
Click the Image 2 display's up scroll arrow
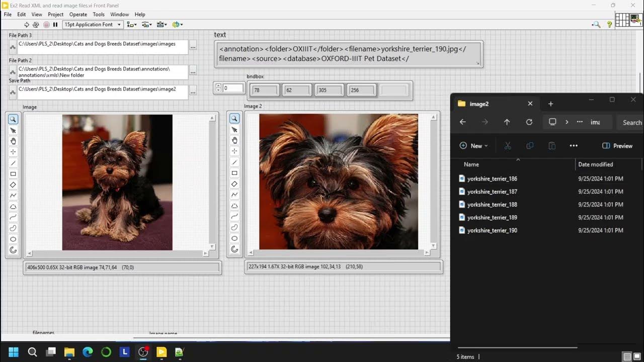[434, 117]
